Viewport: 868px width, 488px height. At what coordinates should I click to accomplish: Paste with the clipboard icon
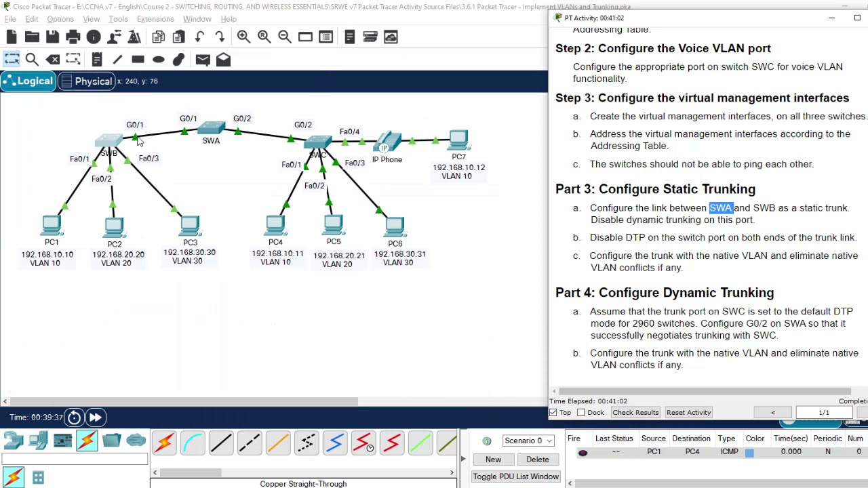point(179,37)
